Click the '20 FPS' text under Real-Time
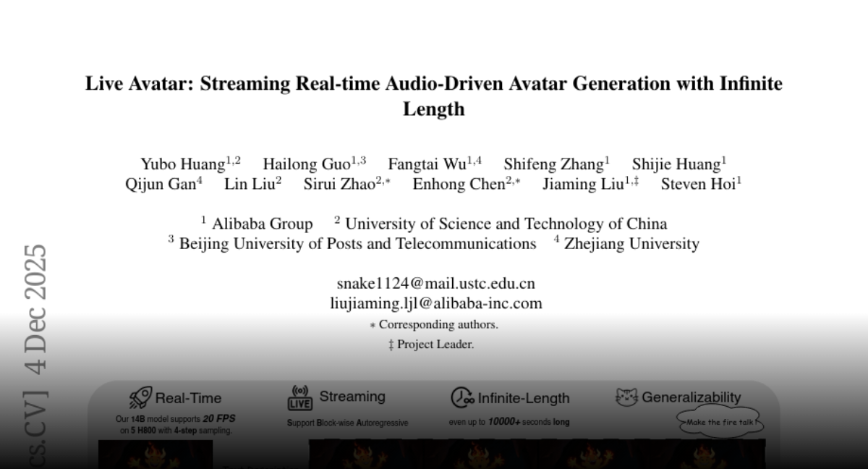 [218, 418]
